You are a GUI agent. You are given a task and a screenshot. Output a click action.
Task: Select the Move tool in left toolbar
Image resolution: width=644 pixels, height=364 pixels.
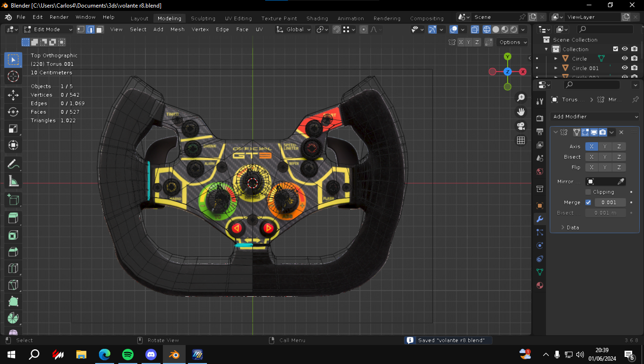pos(13,95)
